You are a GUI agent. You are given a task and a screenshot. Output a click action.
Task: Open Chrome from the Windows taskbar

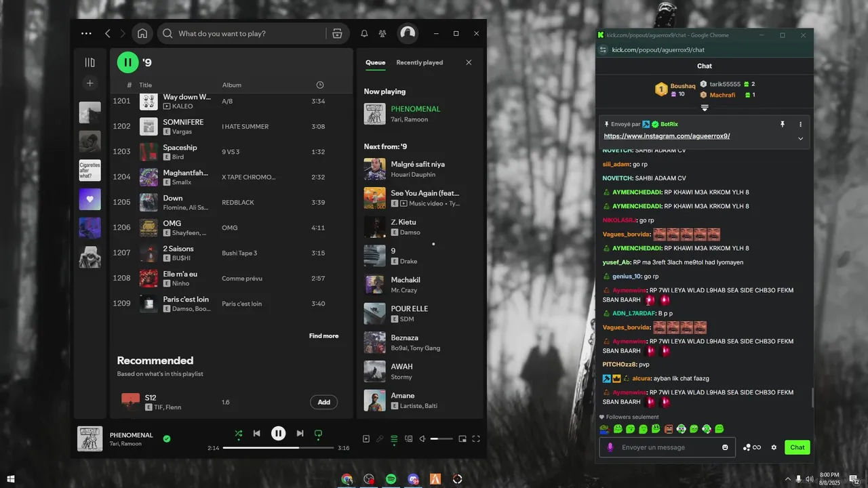click(347, 479)
